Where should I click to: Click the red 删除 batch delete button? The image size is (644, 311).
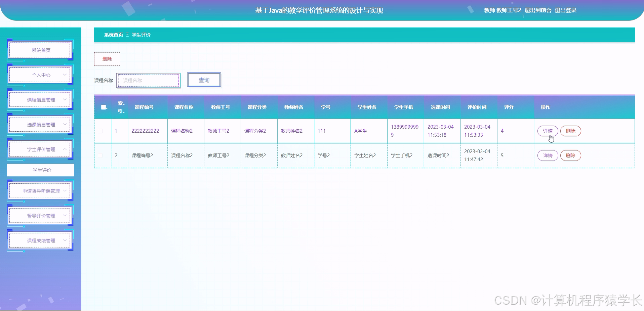(x=107, y=59)
